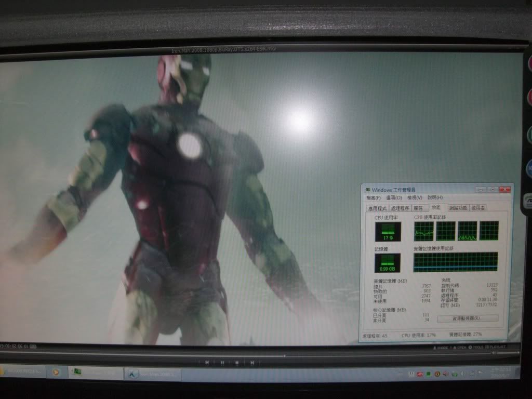Click the video seek bar position marker

(x=284, y=356)
